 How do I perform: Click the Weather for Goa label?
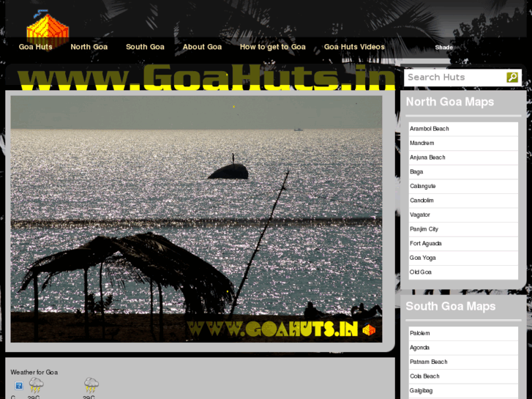(x=34, y=372)
